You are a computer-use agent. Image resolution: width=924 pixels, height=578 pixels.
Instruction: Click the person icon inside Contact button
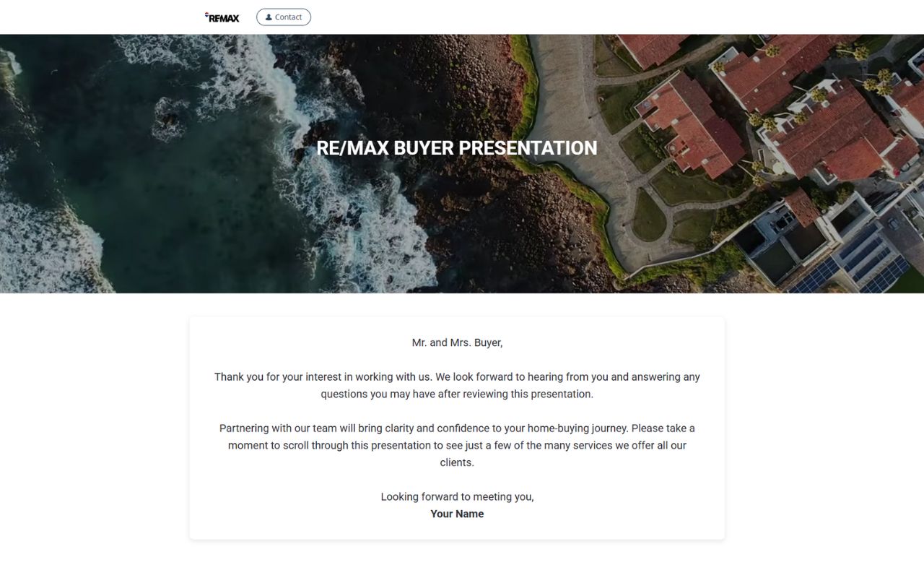[x=269, y=17]
